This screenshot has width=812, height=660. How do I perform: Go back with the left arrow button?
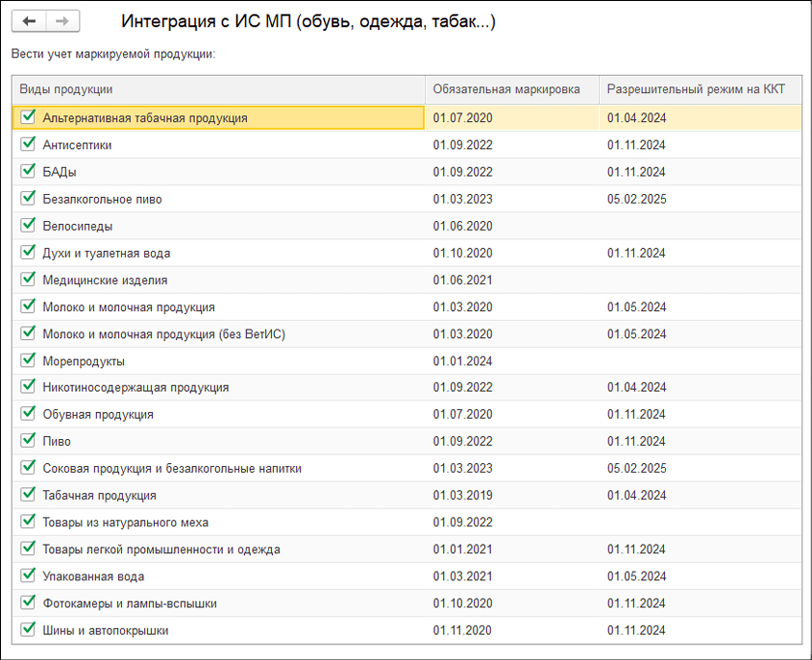pos(29,21)
